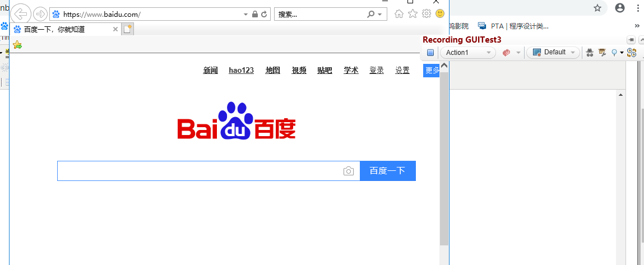This screenshot has width=644, height=265.
Task: Open search provider dropdown arrow
Action: (x=380, y=15)
